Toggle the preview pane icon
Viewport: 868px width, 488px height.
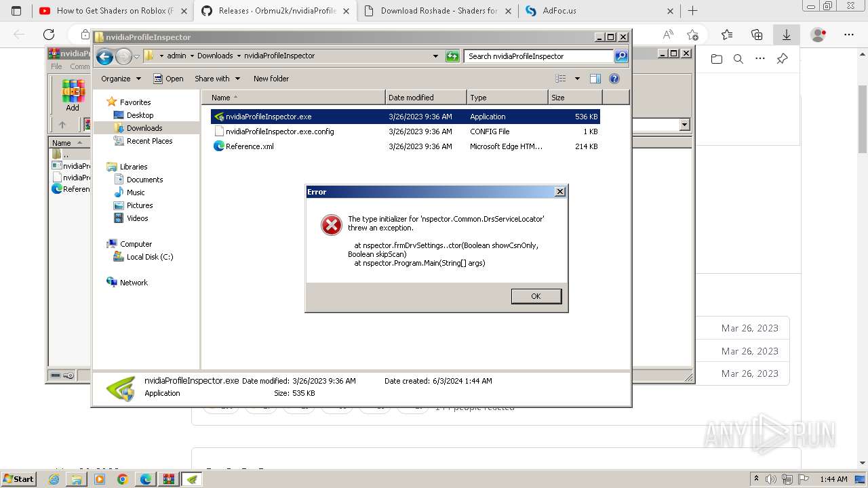(x=595, y=79)
